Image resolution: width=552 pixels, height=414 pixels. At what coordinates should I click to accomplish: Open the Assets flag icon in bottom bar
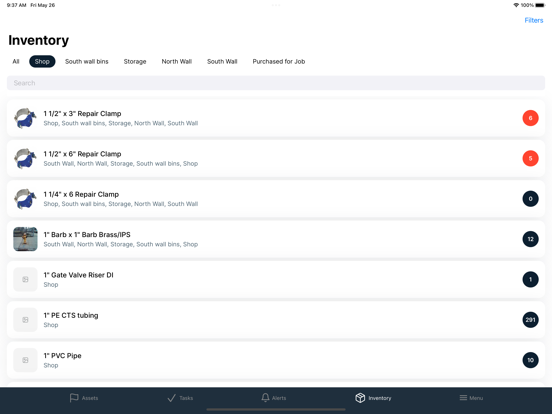74,398
